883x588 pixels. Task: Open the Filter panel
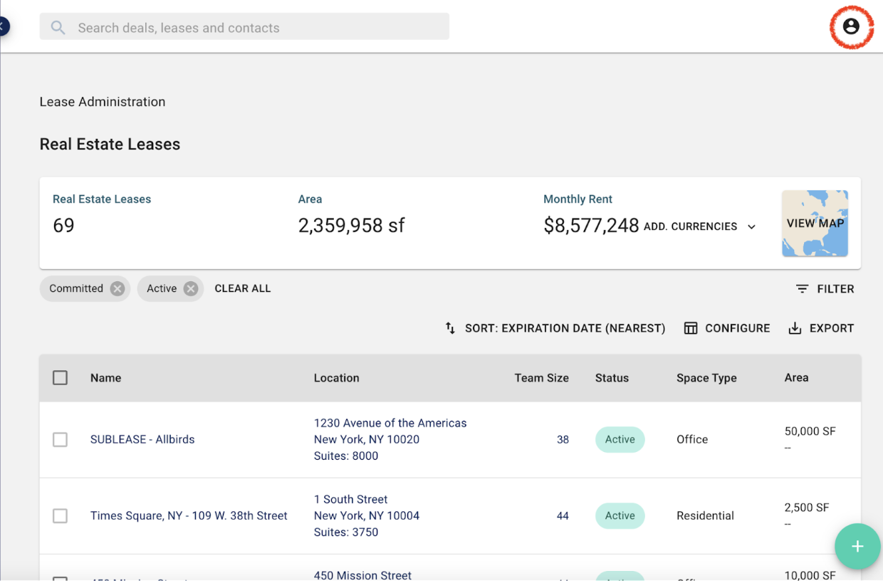coord(825,289)
